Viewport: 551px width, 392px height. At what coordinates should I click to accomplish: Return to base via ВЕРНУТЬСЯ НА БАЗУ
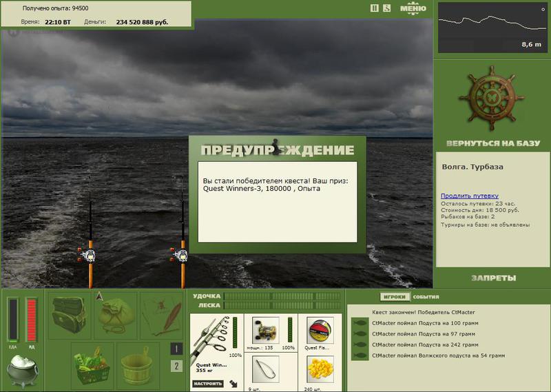[x=493, y=143]
